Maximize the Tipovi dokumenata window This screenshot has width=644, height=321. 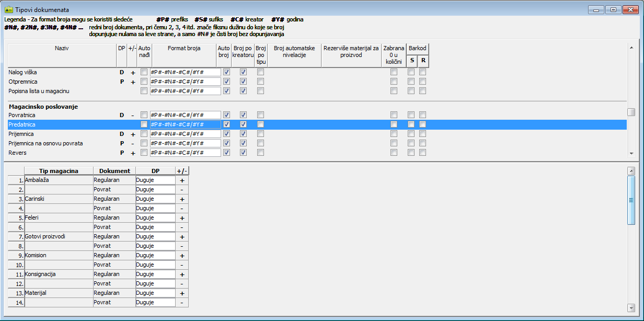pyautogui.click(x=613, y=9)
